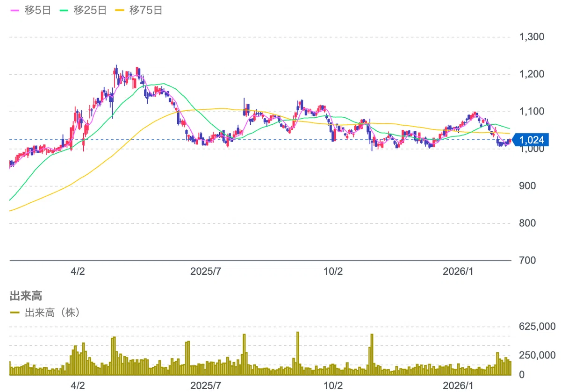
Task: Click the 1,200 price axis label
Action: (532, 74)
